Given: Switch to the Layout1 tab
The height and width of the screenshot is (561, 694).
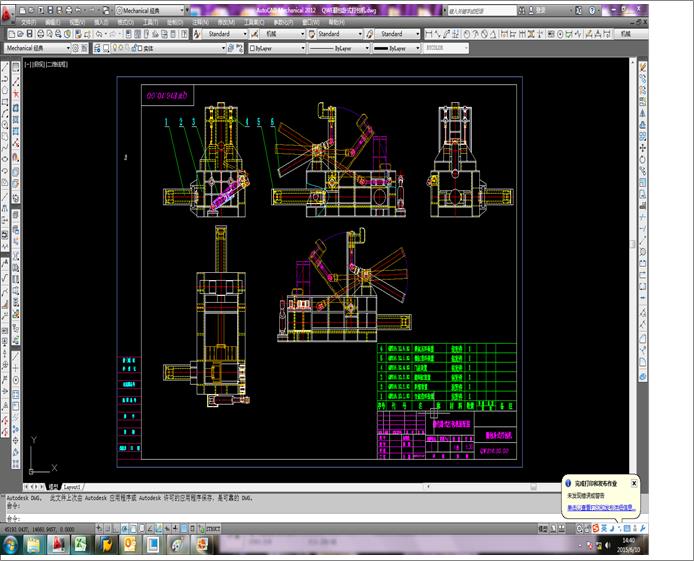Looking at the screenshot, I should pos(75,484).
